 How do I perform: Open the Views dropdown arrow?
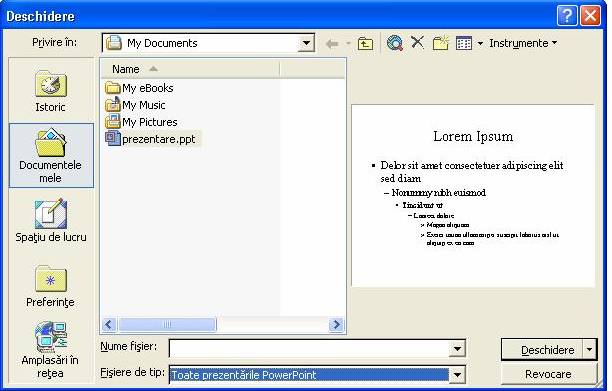[x=480, y=43]
